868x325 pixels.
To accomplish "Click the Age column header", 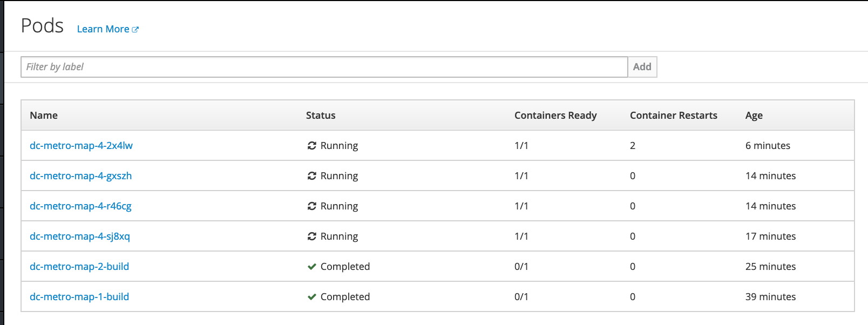I will [754, 116].
